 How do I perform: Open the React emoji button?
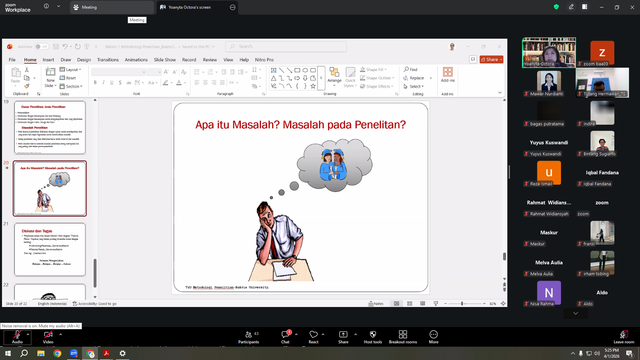(x=313, y=337)
